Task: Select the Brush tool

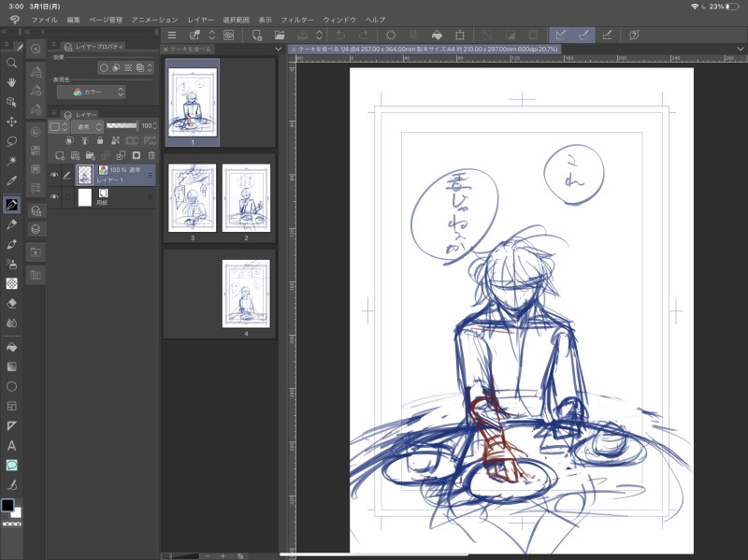Action: (x=11, y=244)
